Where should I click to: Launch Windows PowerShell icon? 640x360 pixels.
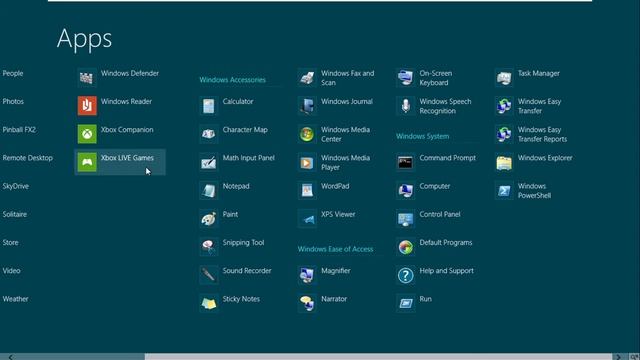[x=504, y=190]
